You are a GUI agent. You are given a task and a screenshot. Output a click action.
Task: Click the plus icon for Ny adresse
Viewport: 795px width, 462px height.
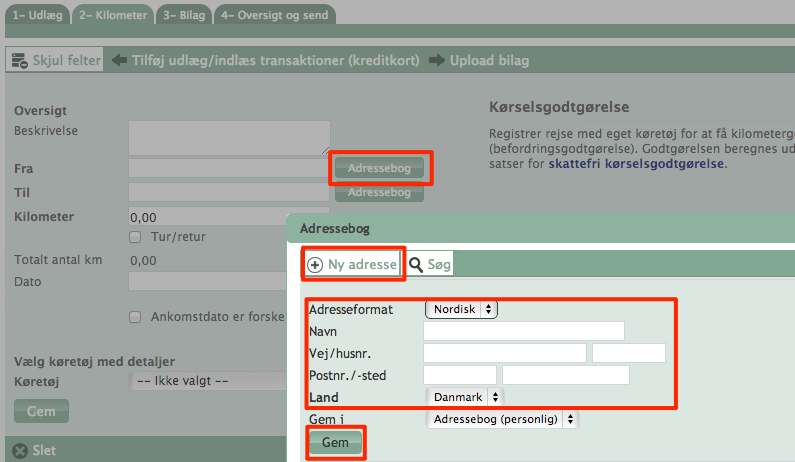point(315,265)
